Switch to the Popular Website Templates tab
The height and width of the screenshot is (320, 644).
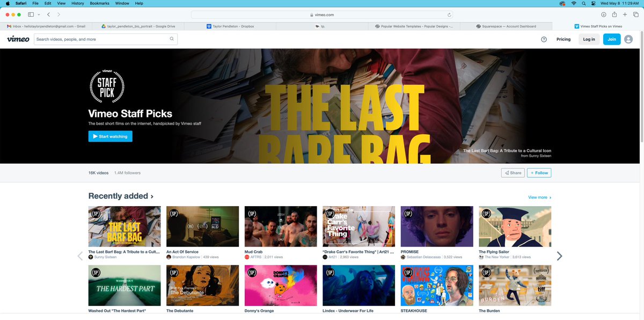tap(414, 26)
